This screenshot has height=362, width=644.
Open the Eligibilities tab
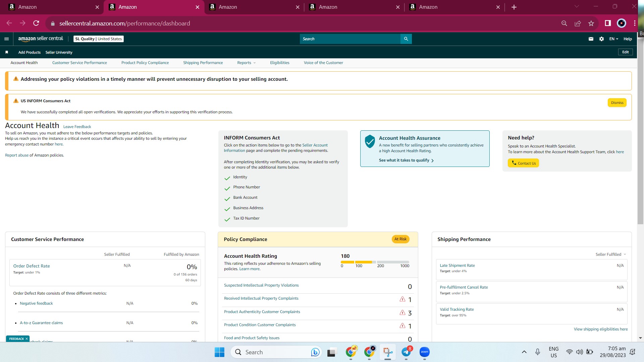(x=280, y=63)
